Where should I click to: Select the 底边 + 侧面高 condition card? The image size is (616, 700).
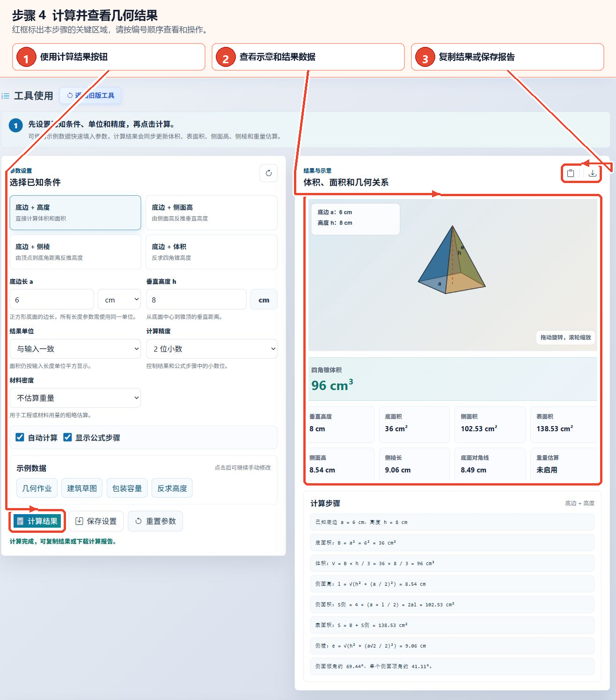[212, 213]
